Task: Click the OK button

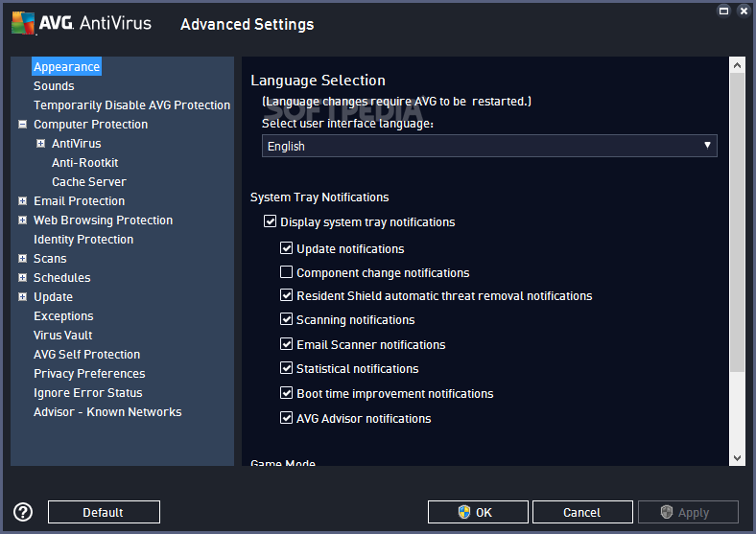Action: [x=478, y=512]
